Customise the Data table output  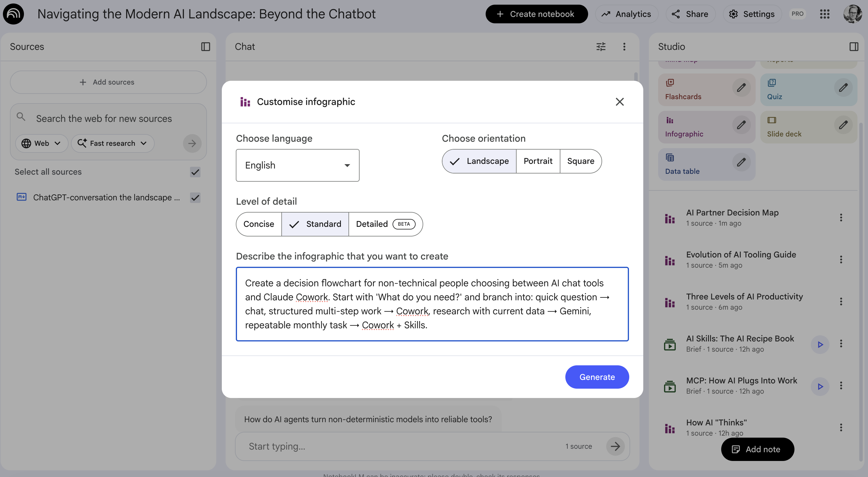[742, 163]
